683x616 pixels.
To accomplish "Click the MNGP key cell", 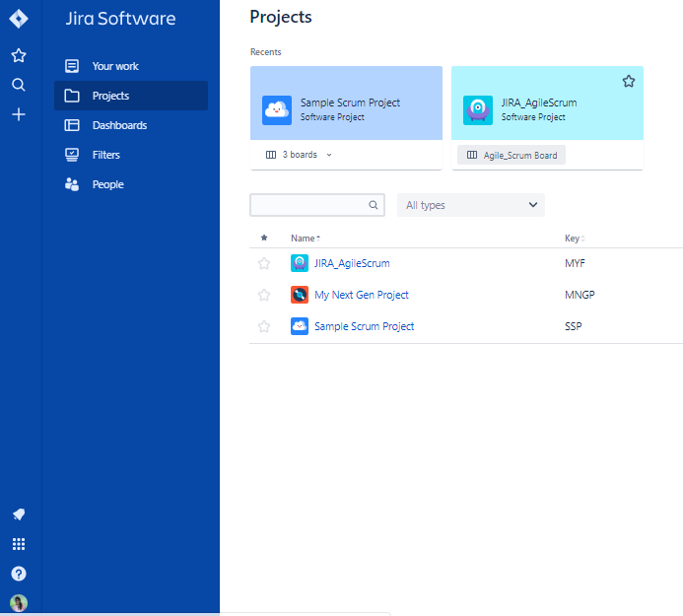I will pos(580,295).
